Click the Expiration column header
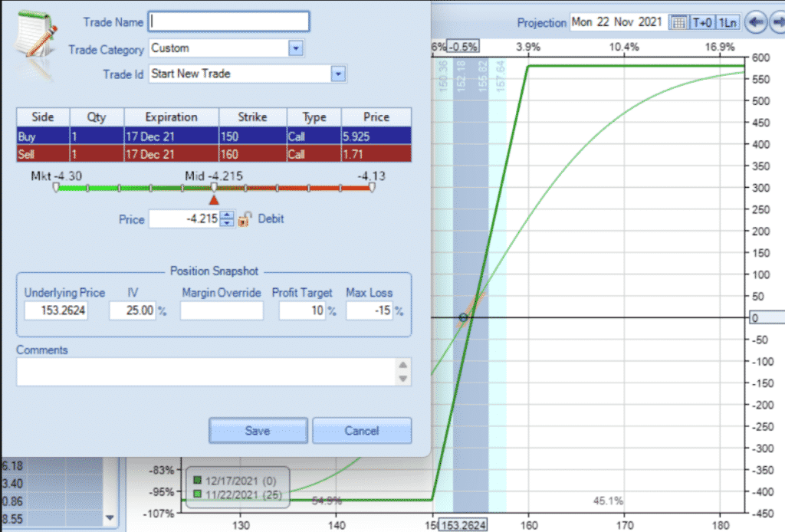 [171, 117]
